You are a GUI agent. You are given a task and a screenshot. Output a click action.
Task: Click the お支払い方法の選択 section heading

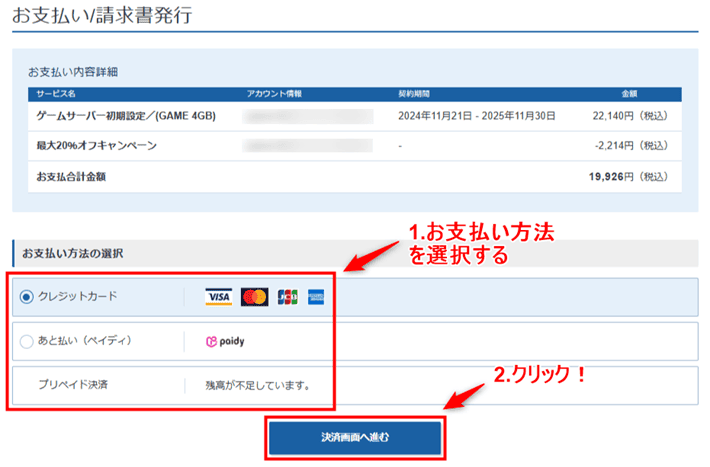73,253
